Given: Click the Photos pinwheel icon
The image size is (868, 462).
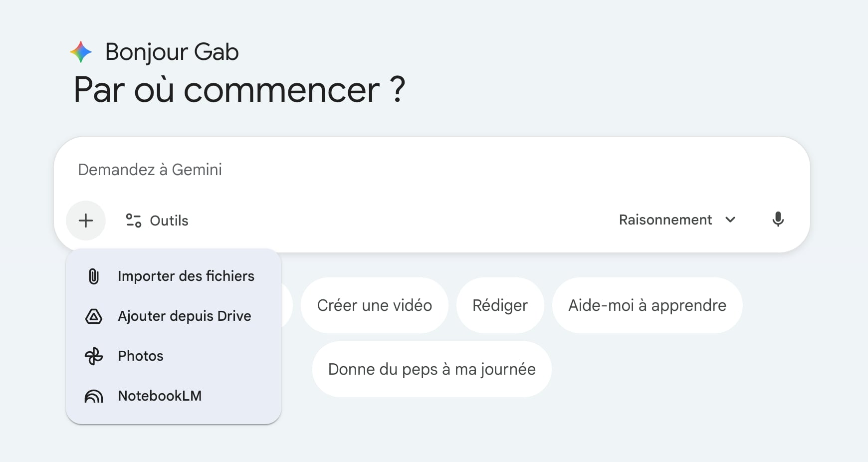Looking at the screenshot, I should pyautogui.click(x=94, y=356).
